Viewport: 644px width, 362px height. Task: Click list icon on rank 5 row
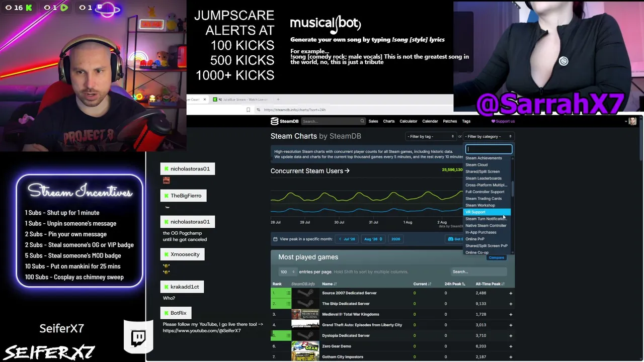tap(288, 335)
